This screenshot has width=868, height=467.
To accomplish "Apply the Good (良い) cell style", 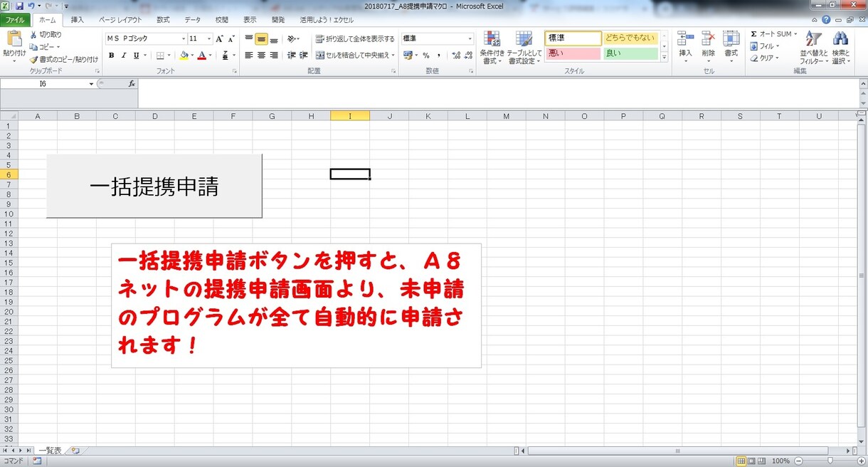I will (631, 53).
